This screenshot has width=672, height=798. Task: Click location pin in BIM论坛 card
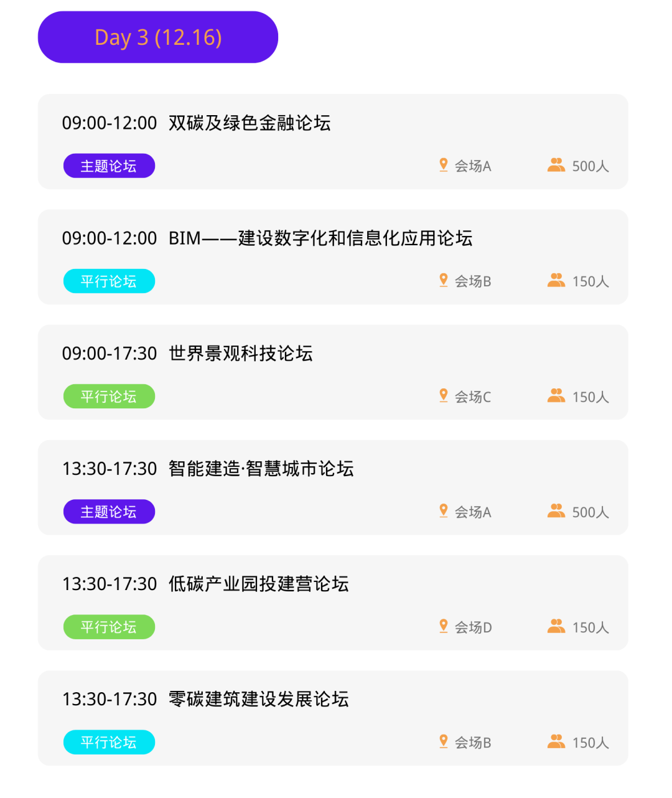tap(444, 280)
